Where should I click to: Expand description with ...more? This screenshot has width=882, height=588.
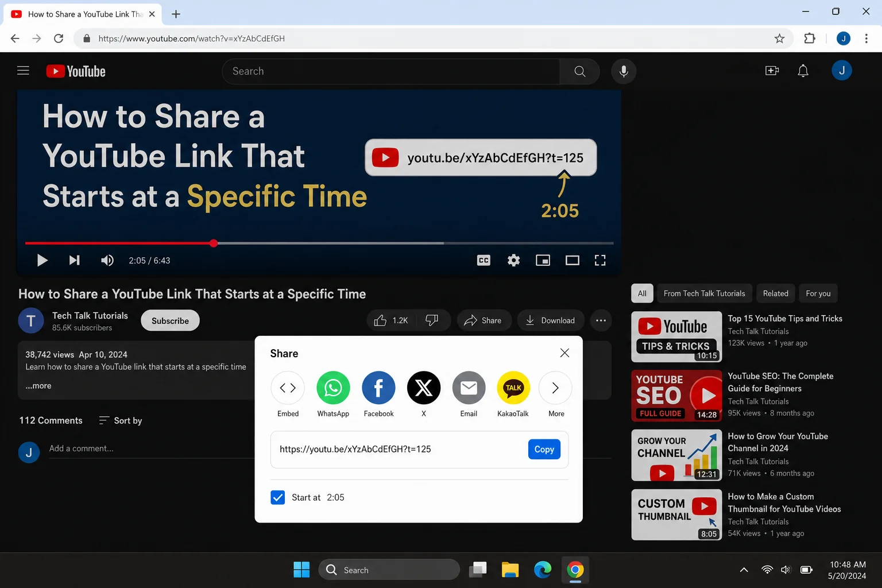pos(38,386)
